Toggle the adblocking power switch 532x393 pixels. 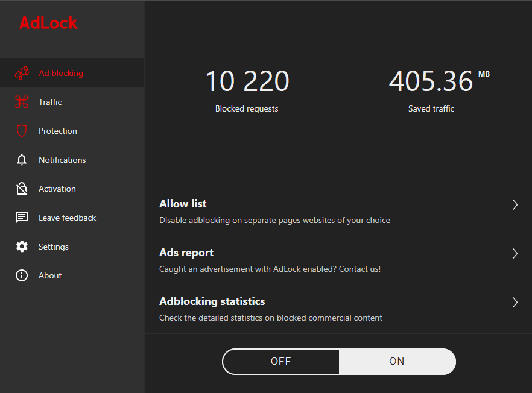click(x=338, y=361)
